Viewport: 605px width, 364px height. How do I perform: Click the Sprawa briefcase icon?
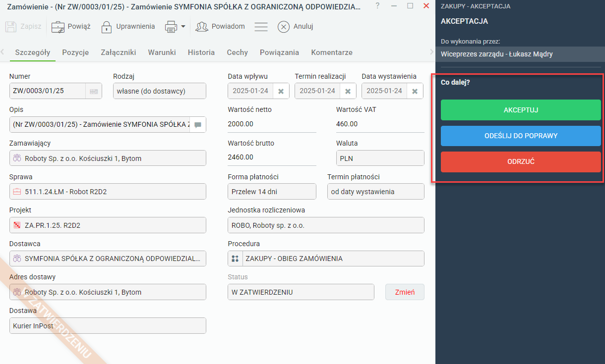pos(17,192)
